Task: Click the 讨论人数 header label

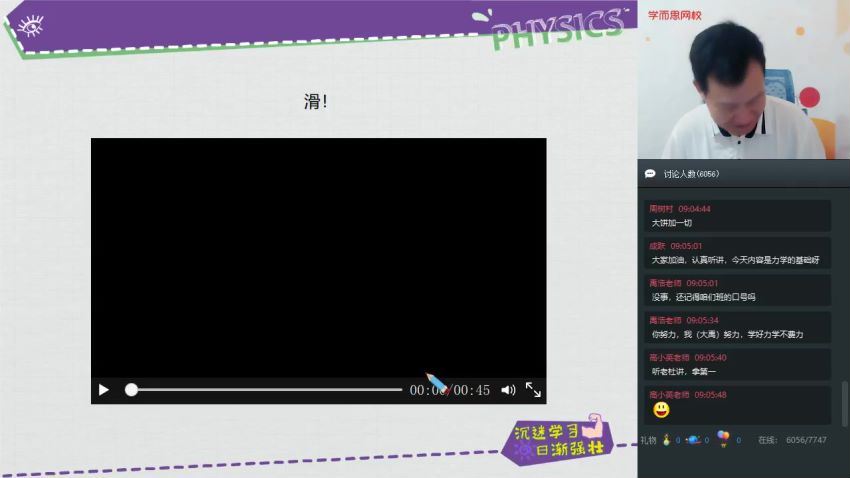Action: tap(691, 174)
